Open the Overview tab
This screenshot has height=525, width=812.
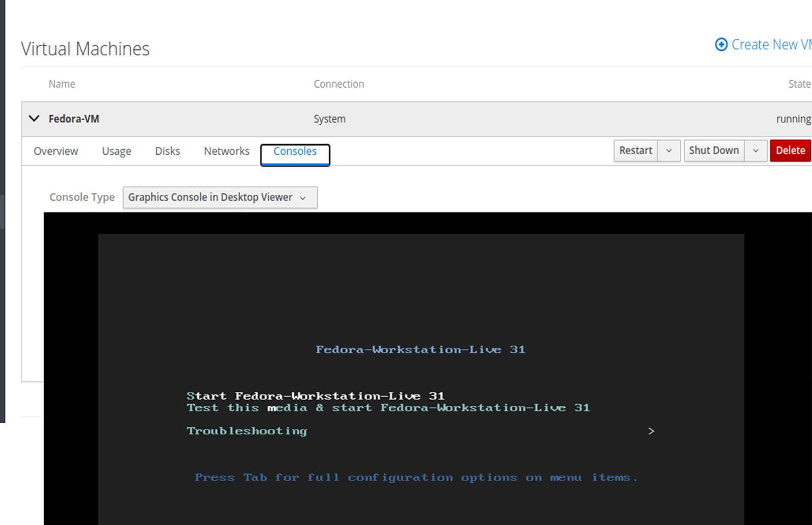pos(56,151)
